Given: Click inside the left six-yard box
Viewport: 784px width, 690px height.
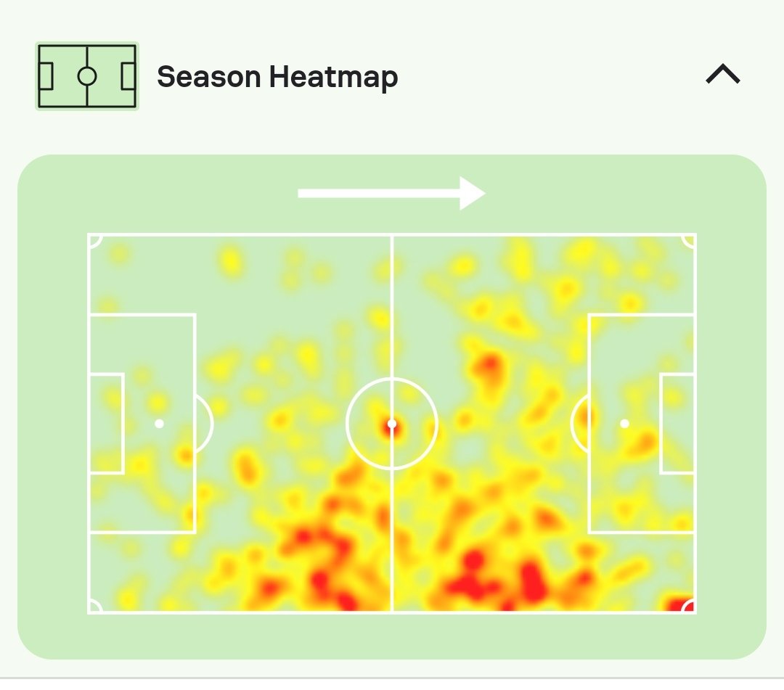Looking at the screenshot, I should pyautogui.click(x=106, y=423).
